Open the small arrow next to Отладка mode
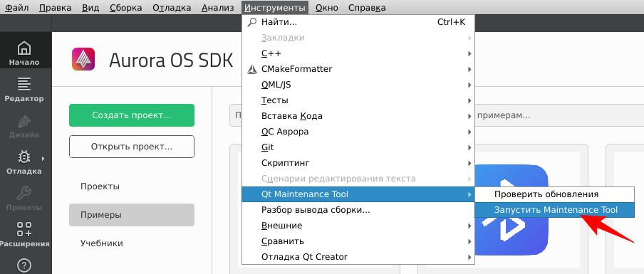Viewport: 644px width, 274px height. (43, 158)
